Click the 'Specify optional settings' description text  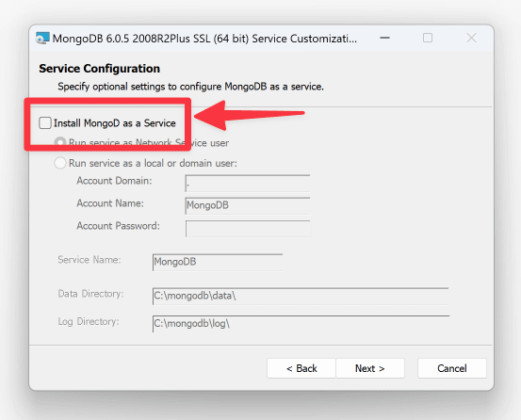(x=190, y=87)
